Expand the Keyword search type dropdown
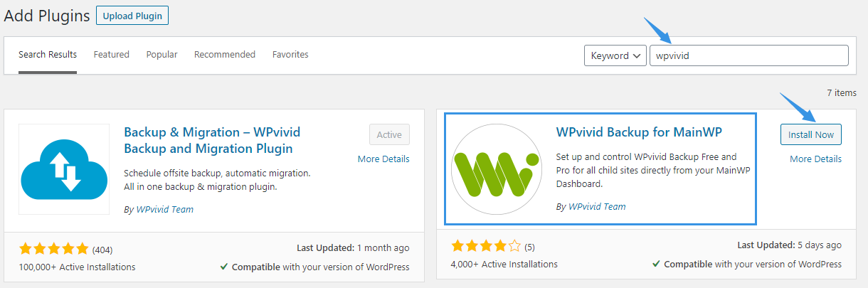This screenshot has height=288, width=868. point(615,55)
